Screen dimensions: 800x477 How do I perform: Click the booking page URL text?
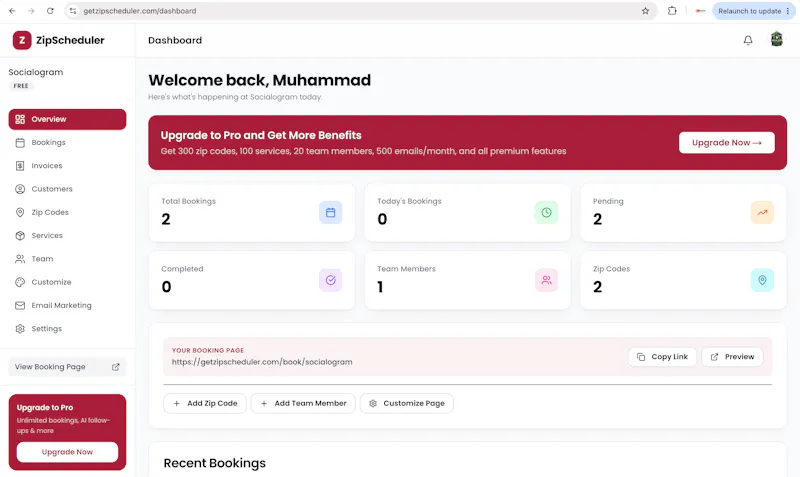(262, 362)
